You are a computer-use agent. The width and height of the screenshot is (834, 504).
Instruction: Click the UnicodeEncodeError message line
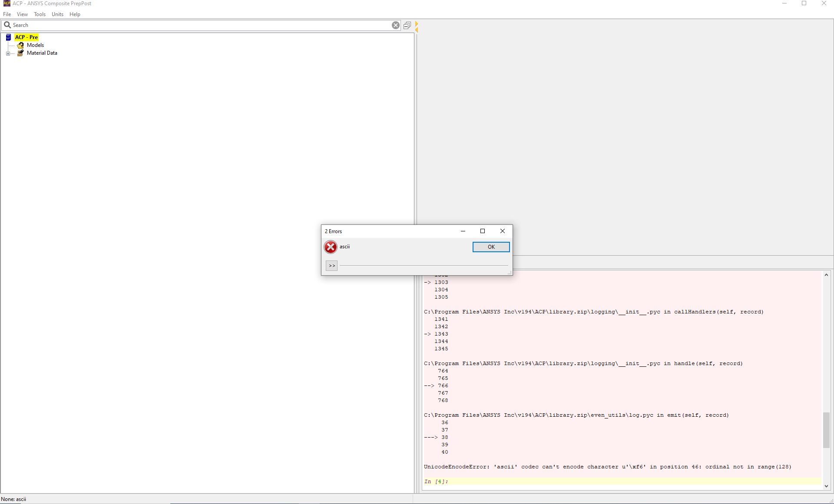tap(608, 467)
